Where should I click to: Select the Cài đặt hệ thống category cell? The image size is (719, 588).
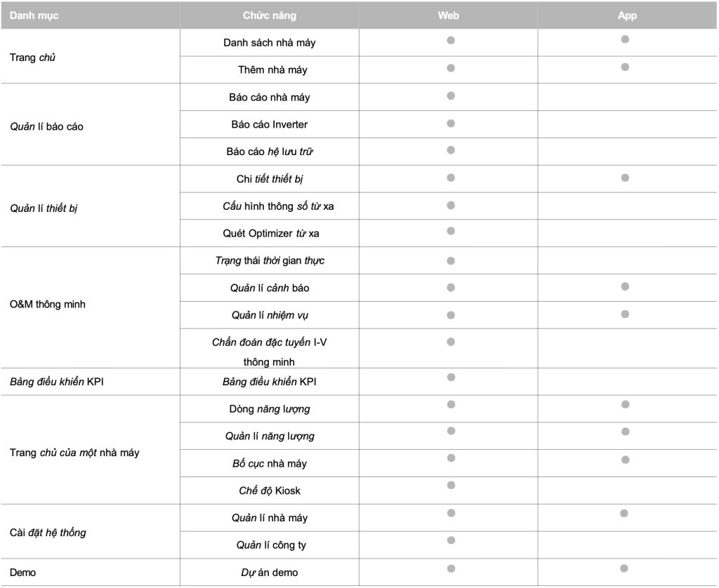pyautogui.click(x=91, y=532)
